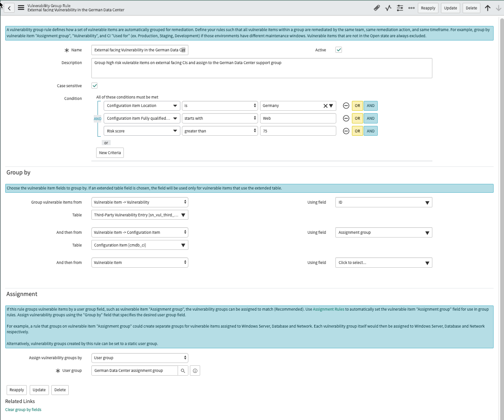Viewport: 504px width, 420px height.
Task: Click the 'or' label below the conditions
Action: point(106,143)
